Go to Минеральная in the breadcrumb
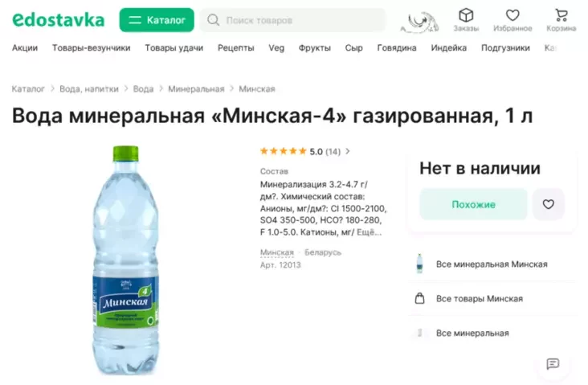 click(196, 89)
